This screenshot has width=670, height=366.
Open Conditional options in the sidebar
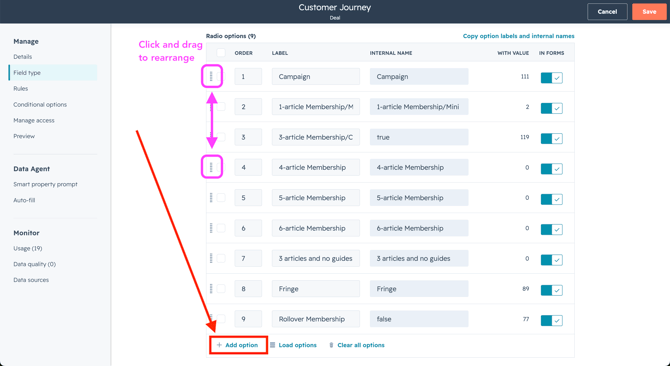coord(40,104)
